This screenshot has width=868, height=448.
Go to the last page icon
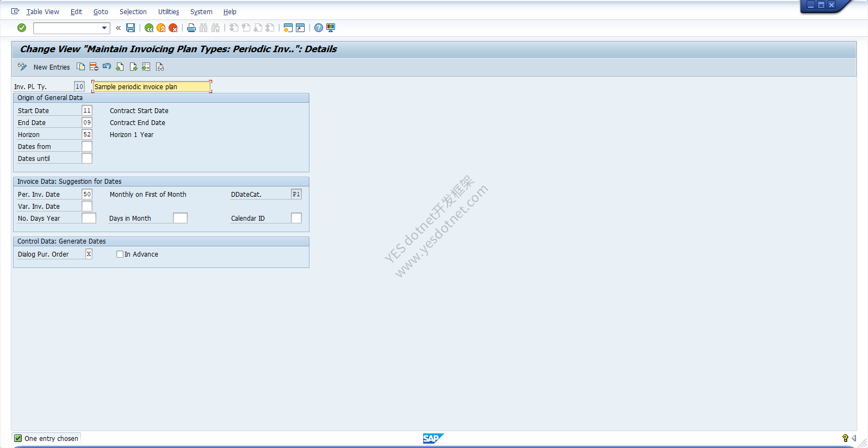(x=270, y=28)
